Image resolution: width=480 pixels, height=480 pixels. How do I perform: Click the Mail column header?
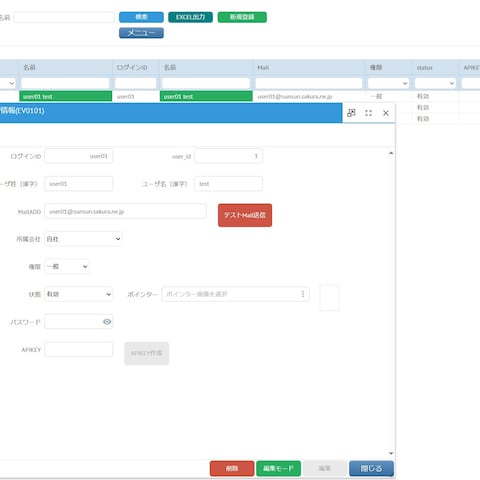(x=309, y=68)
